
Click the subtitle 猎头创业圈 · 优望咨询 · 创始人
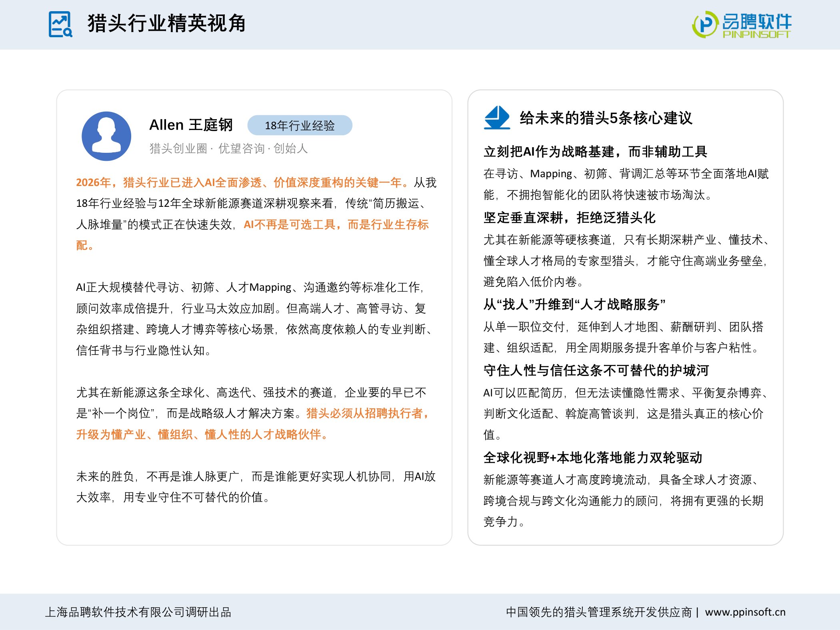point(228,148)
